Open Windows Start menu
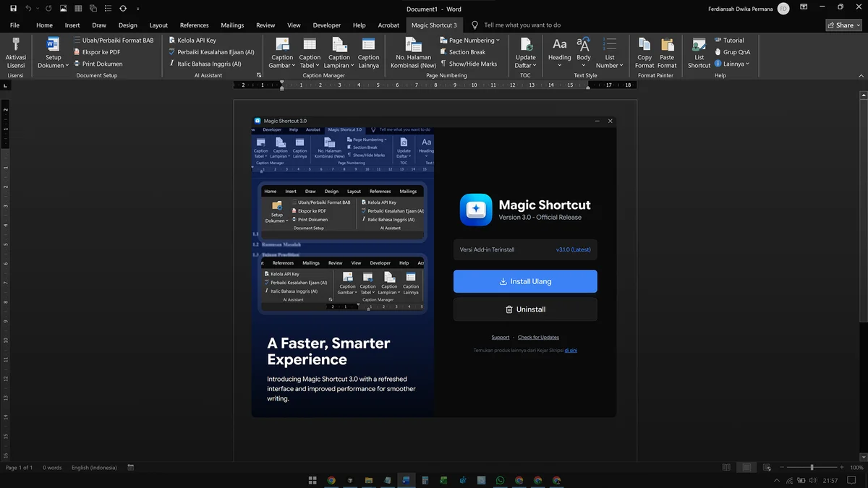The width and height of the screenshot is (868, 488). point(312,480)
